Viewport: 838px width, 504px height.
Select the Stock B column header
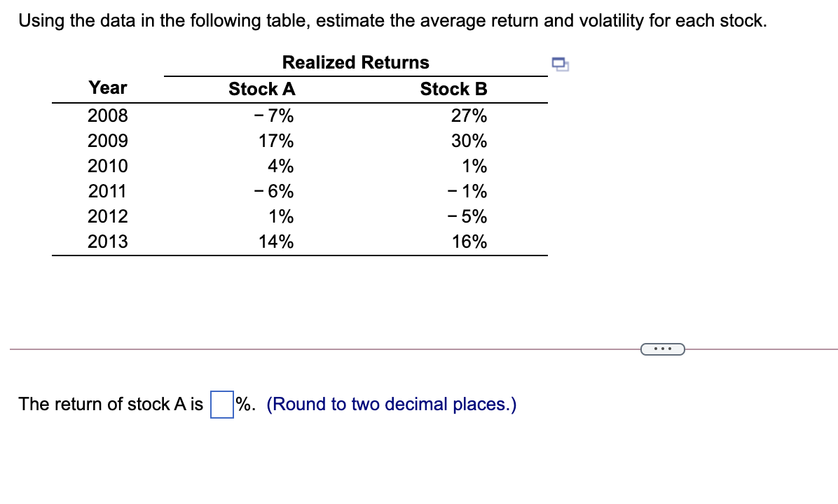click(453, 89)
